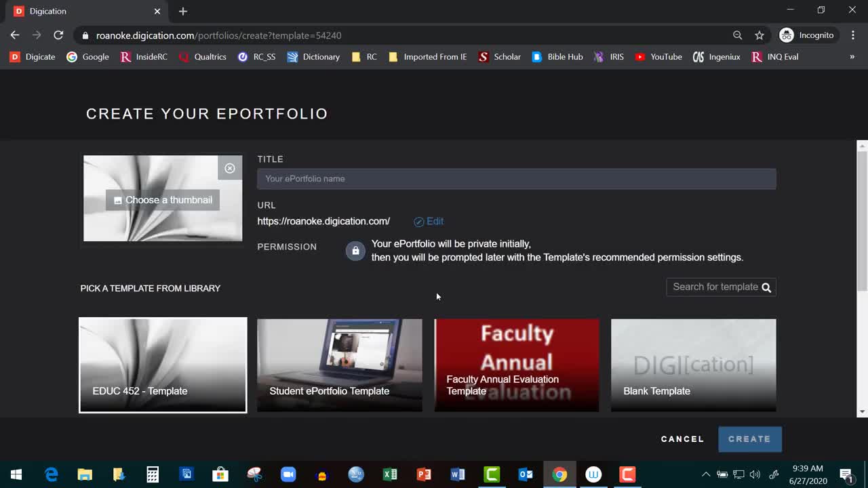This screenshot has height=488, width=868.
Task: Click the permission lock icon
Action: [x=355, y=251]
